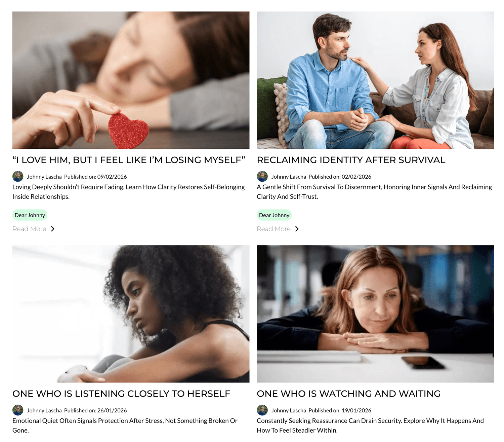Open 'I Love Him, But I Feel Like I'm Losing Myself' title
The width and height of the screenshot is (504, 442).
coord(129,160)
